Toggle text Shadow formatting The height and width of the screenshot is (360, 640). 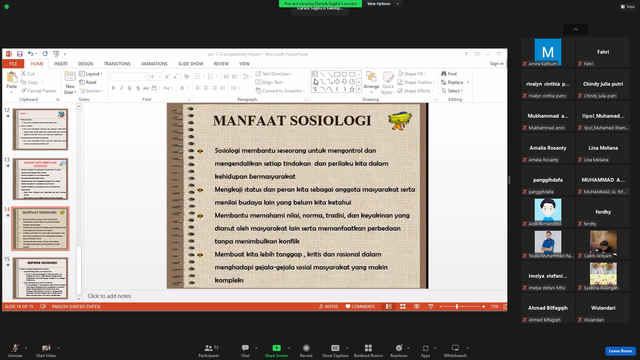138,88
